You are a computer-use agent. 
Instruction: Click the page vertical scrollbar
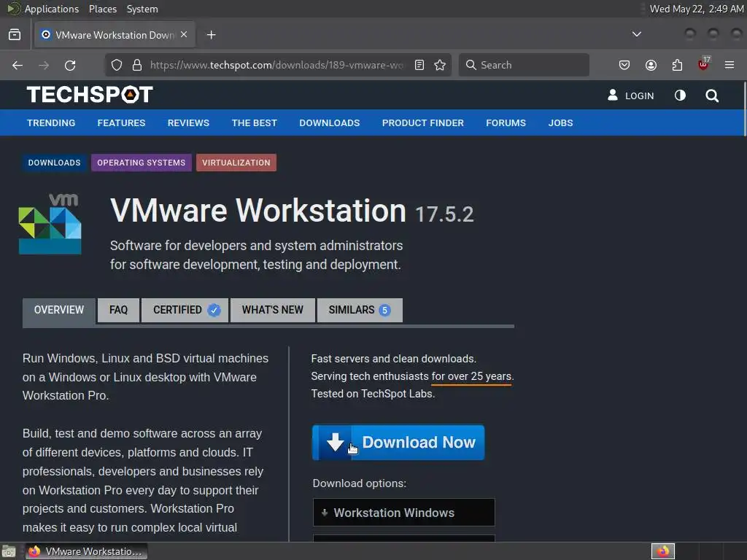(744, 109)
